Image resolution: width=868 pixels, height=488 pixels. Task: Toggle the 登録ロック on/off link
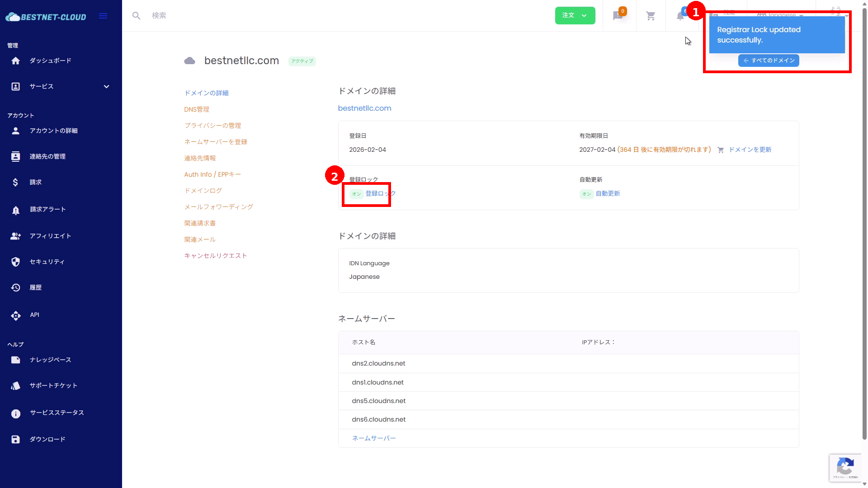pyautogui.click(x=380, y=193)
